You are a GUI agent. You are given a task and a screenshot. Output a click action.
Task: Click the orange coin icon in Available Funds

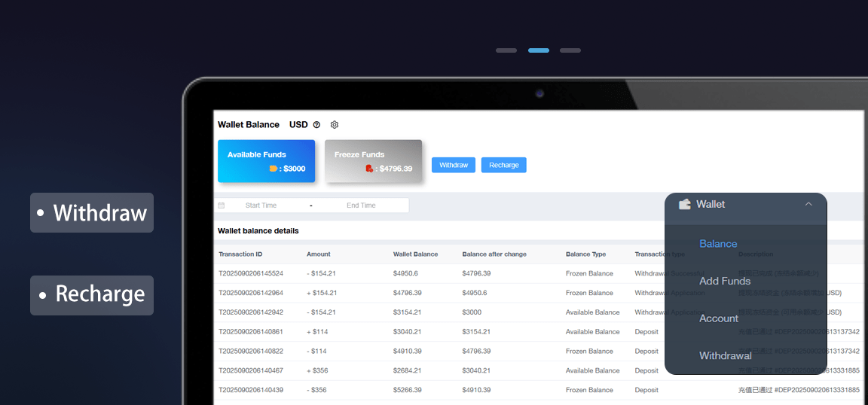click(274, 169)
